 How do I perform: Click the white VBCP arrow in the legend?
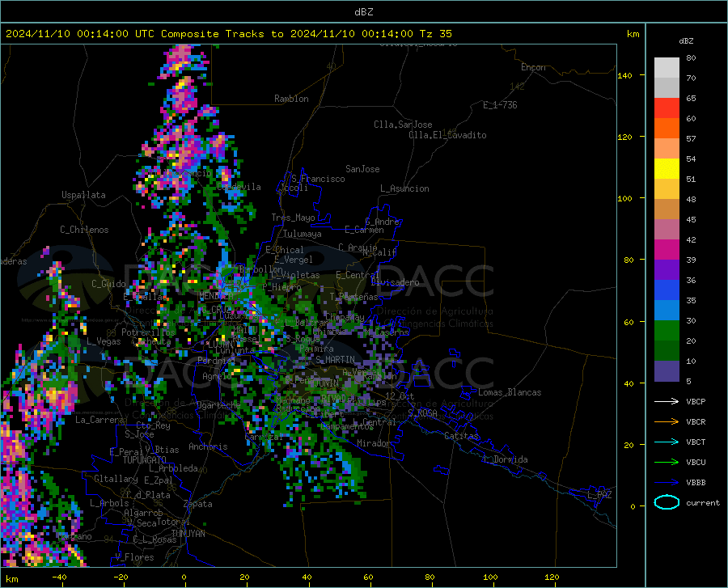pyautogui.click(x=667, y=401)
